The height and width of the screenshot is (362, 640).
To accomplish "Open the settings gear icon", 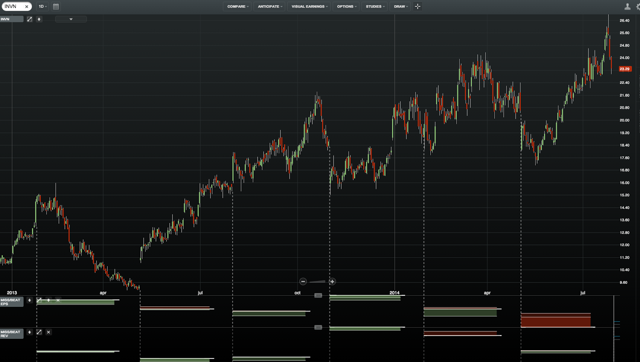I will coord(638,7).
